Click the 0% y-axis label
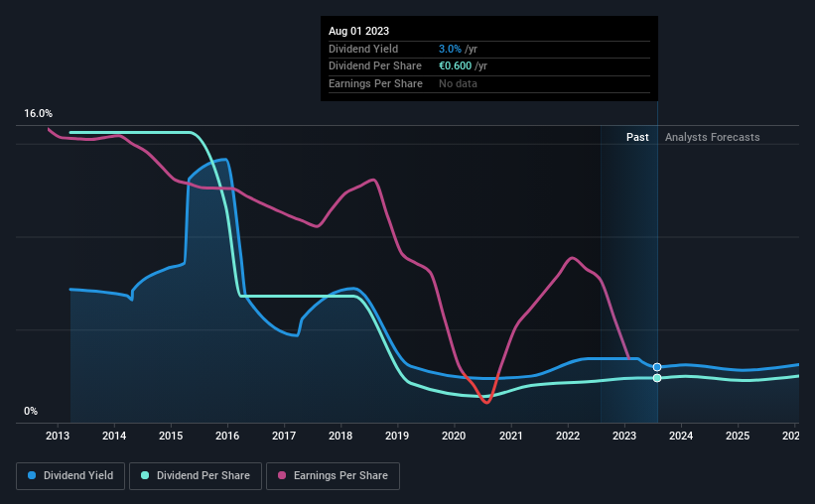 tap(31, 411)
